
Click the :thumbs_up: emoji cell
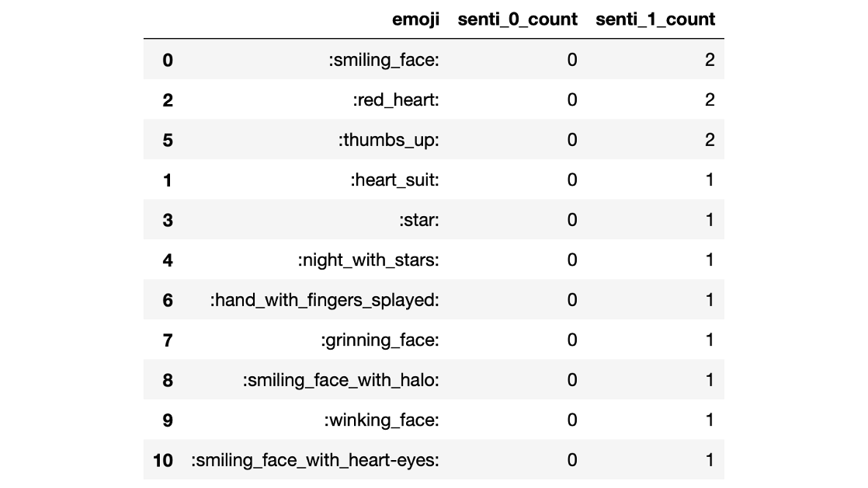[388, 141]
